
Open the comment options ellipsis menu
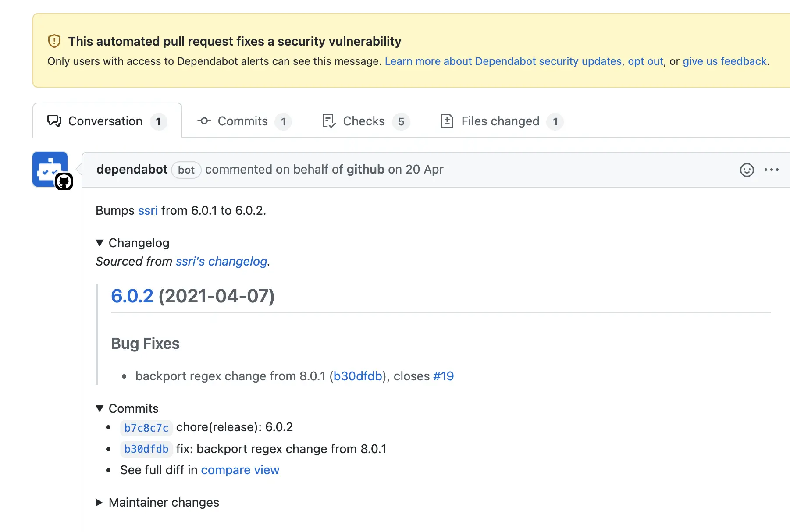point(772,170)
